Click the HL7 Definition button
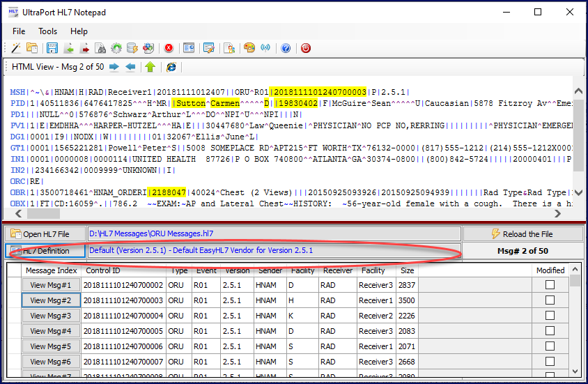 [x=45, y=250]
